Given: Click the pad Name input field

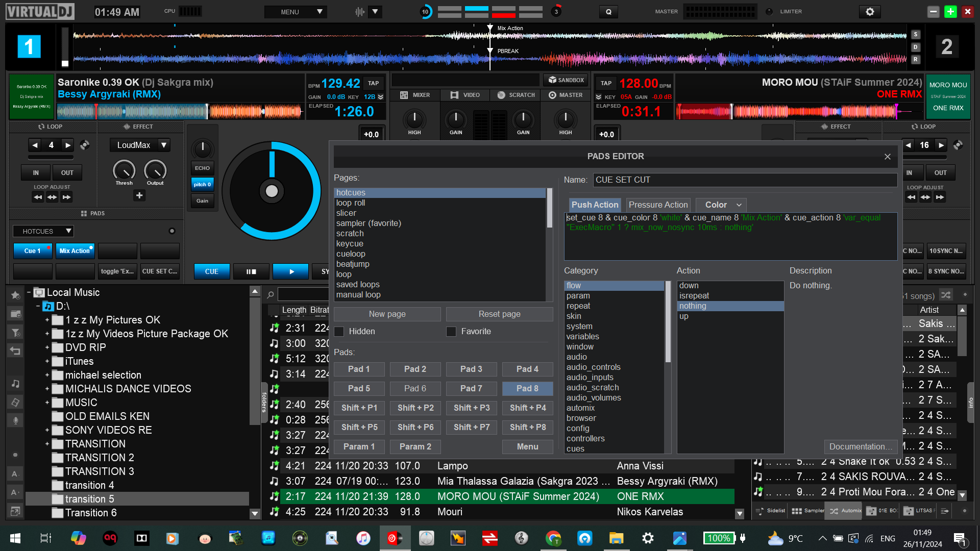Looking at the screenshot, I should [745, 180].
